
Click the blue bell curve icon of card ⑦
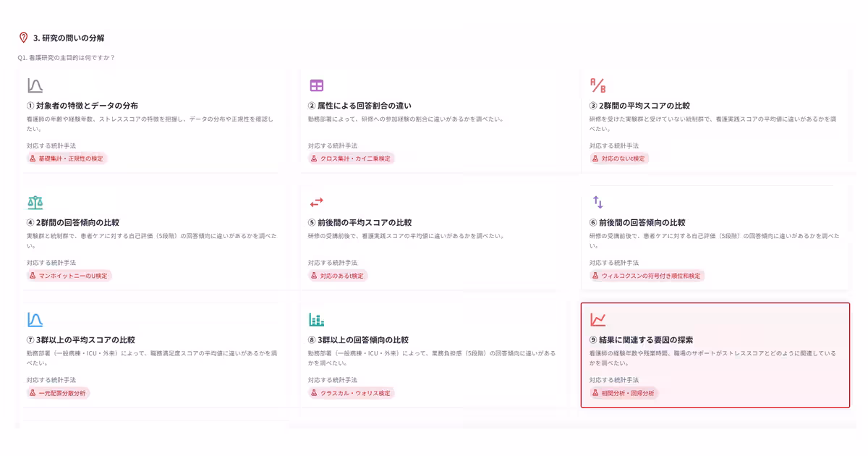tap(35, 319)
